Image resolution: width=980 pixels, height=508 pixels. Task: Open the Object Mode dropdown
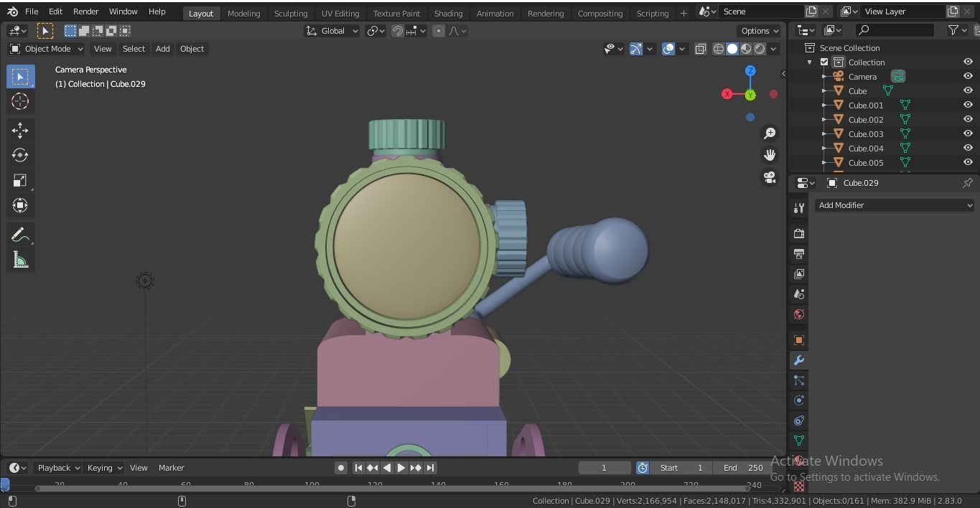47,49
